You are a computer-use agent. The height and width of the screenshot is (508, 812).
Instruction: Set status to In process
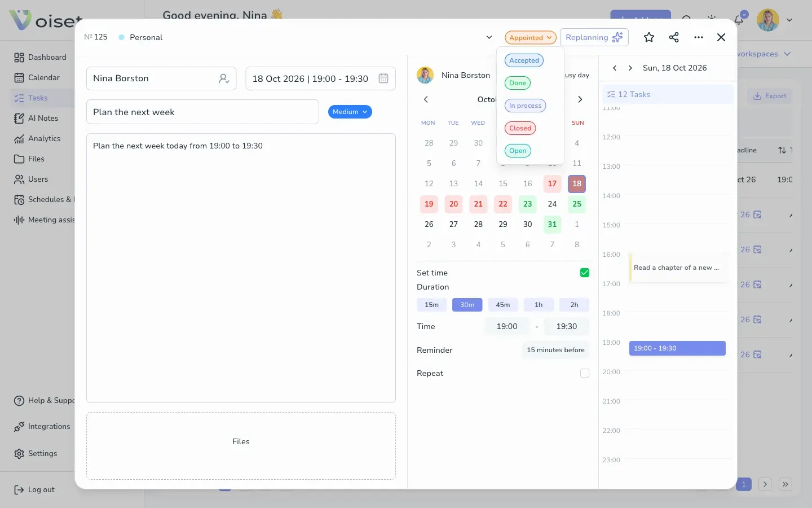point(526,106)
